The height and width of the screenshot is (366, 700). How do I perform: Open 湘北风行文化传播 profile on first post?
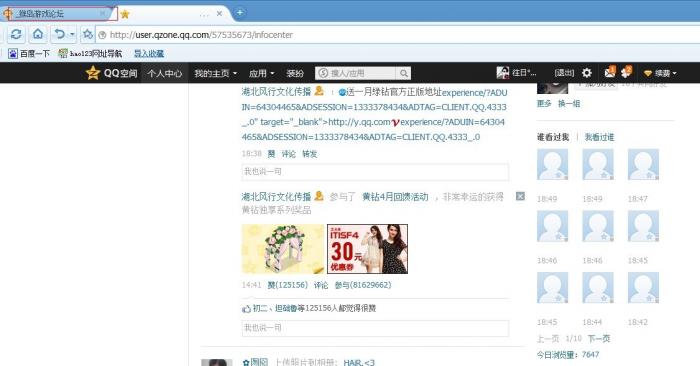(276, 92)
